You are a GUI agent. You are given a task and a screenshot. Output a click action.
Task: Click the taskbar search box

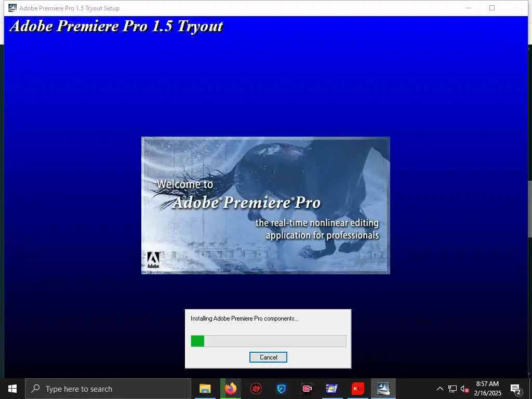(108, 389)
